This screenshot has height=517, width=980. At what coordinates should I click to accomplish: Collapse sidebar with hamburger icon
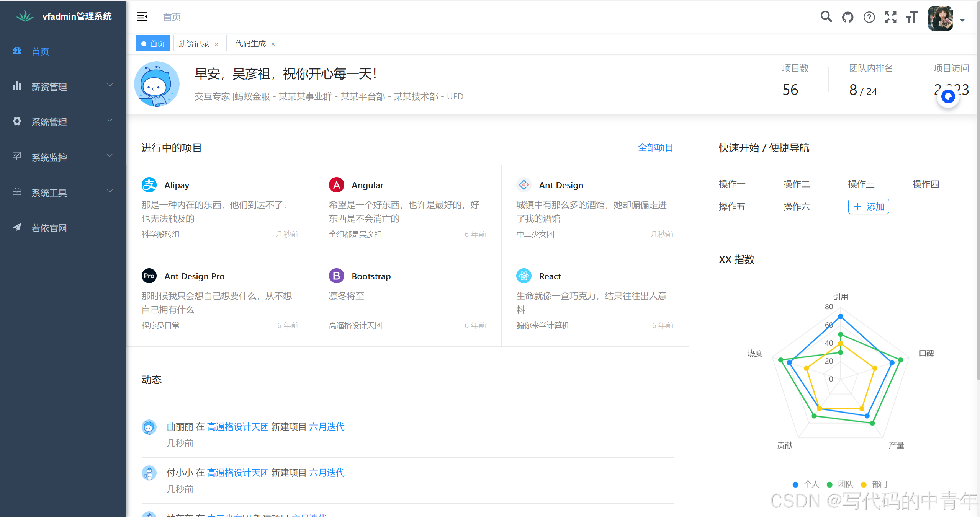(x=142, y=17)
